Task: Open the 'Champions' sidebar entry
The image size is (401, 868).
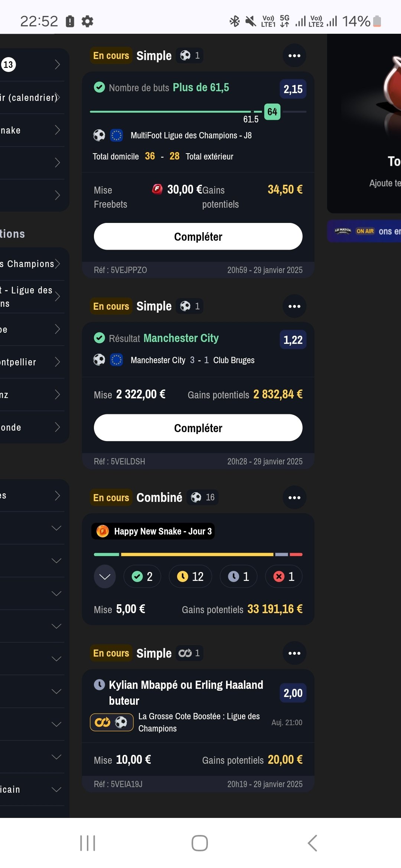Action: click(x=32, y=264)
